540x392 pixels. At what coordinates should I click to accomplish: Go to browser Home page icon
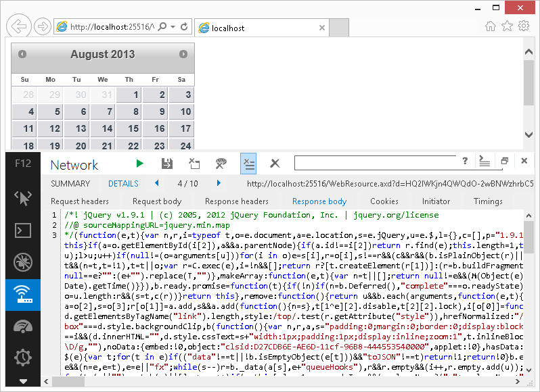coord(491,26)
